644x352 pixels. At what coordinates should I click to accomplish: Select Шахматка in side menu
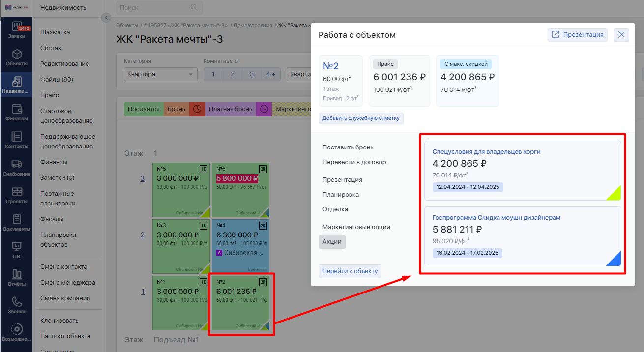coord(55,32)
